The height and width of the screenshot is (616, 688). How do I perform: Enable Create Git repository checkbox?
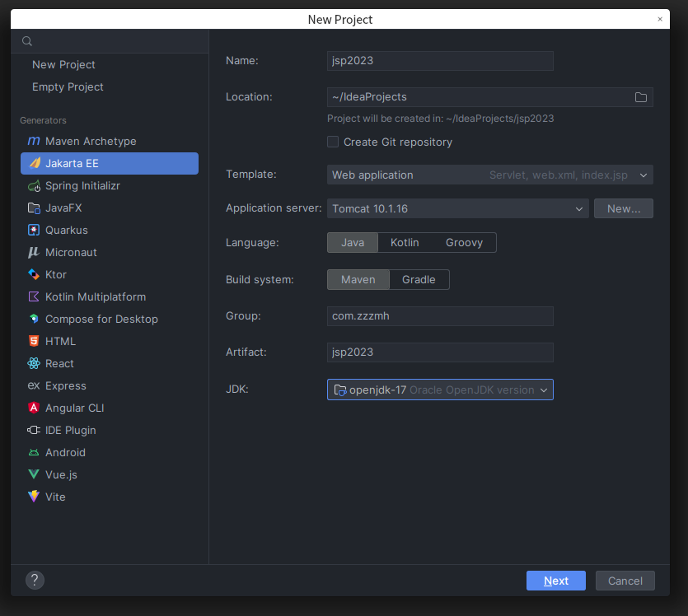pyautogui.click(x=333, y=142)
